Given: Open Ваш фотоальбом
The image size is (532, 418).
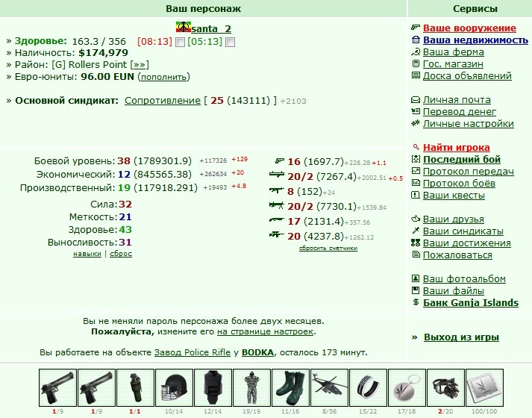Looking at the screenshot, I should (464, 278).
